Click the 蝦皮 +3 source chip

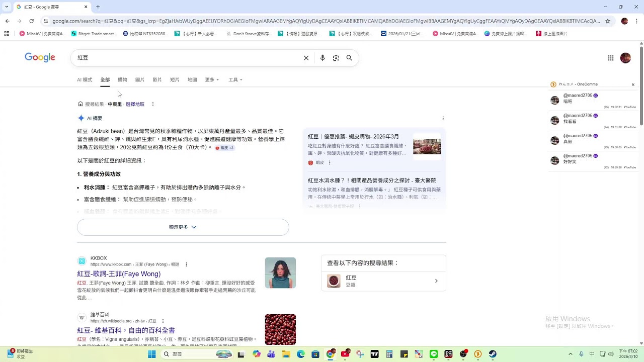point(224,148)
